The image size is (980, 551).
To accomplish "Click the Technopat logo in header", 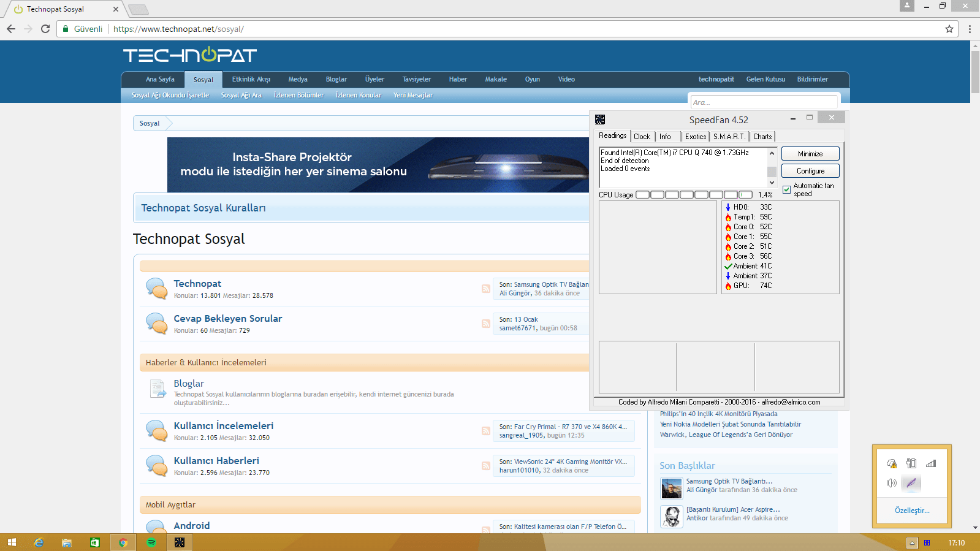I will coord(190,55).
